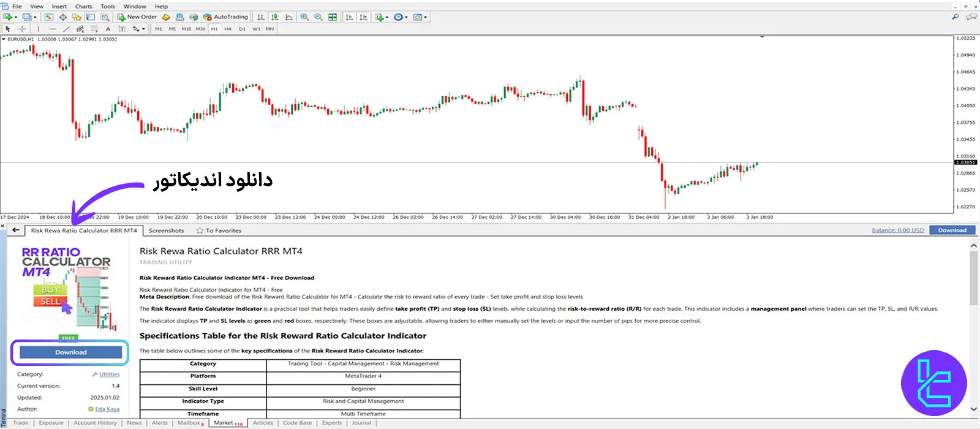Click the New Order toolbar button
980x429 pixels.
coord(137,17)
